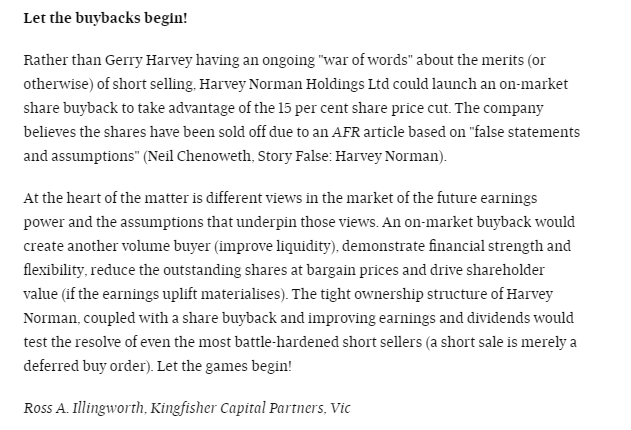Click the heading "Let the buybacks begin!"
The image size is (631, 430).
pos(105,19)
